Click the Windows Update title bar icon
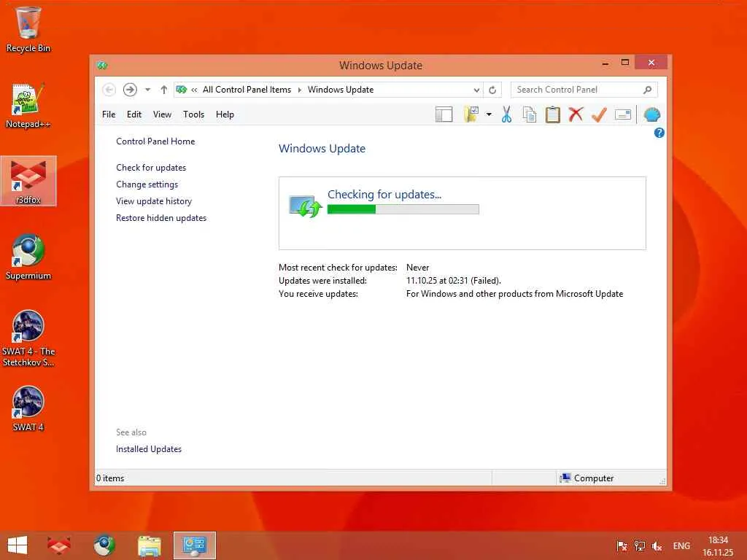 tap(102, 65)
